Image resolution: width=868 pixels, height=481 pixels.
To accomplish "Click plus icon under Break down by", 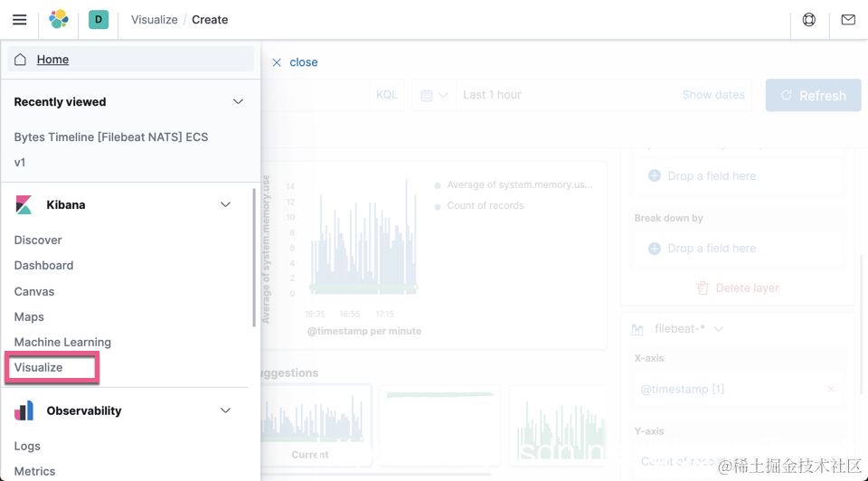I will tap(655, 249).
